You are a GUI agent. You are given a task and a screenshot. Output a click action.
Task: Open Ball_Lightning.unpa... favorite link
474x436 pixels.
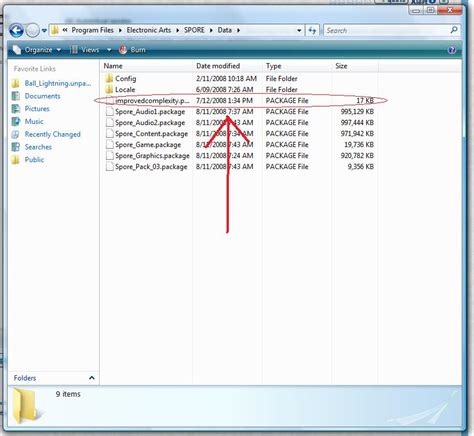[x=58, y=83]
